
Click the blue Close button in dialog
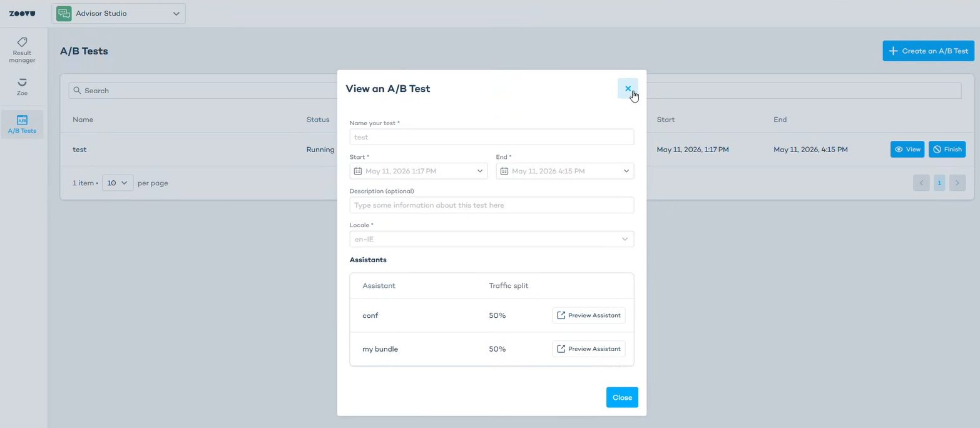(622, 397)
